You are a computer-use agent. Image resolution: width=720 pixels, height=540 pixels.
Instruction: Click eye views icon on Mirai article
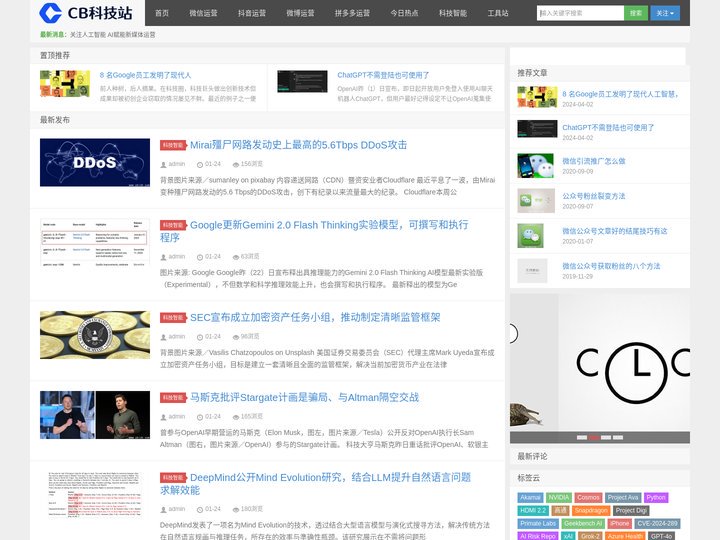(x=236, y=164)
